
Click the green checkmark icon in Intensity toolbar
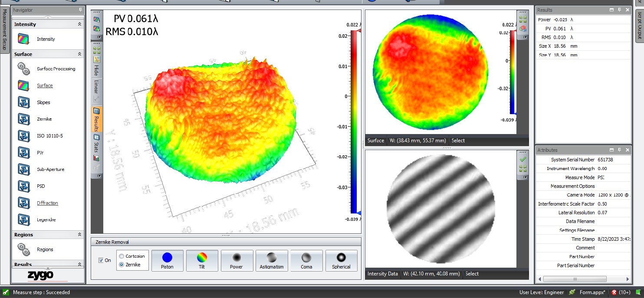[523, 160]
